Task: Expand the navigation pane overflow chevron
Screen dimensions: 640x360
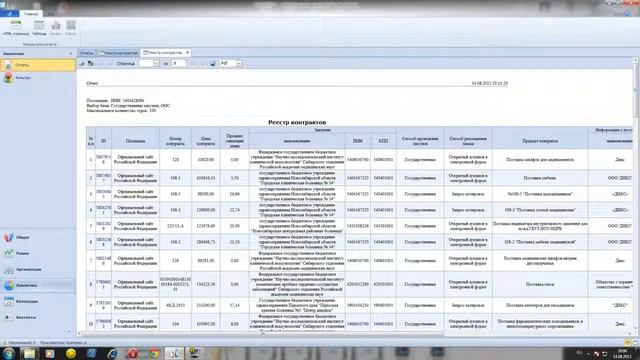Action: click(69, 332)
